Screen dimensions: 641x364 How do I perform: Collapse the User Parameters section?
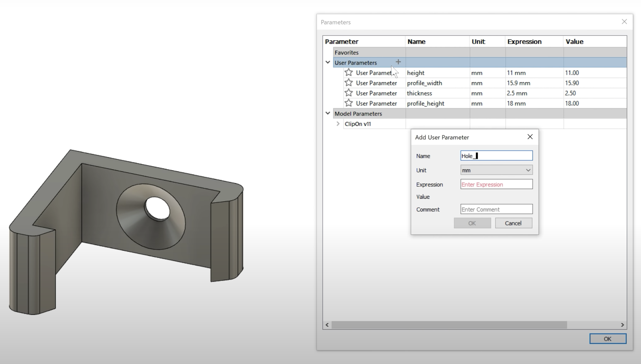327,62
